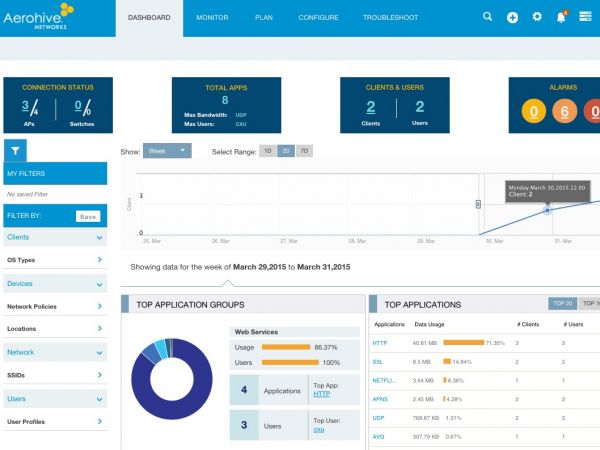The width and height of the screenshot is (600, 450).
Task: Open NETFLI... application row link
Action: click(385, 381)
